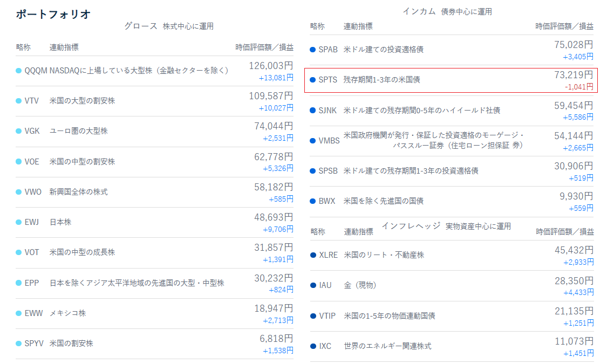Click the VTIP ticker label
Screen dimensions: 607x364
pyautogui.click(x=327, y=316)
